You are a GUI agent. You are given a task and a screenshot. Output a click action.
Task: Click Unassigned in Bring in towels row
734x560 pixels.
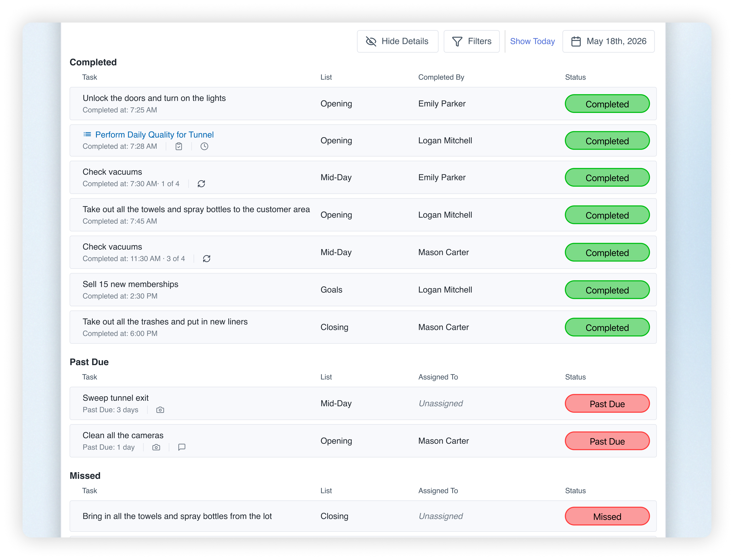pos(441,516)
